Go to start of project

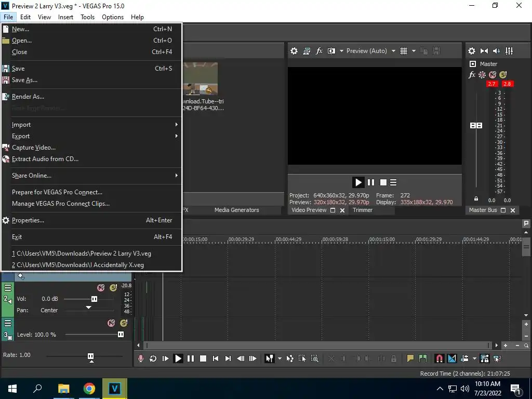click(216, 358)
